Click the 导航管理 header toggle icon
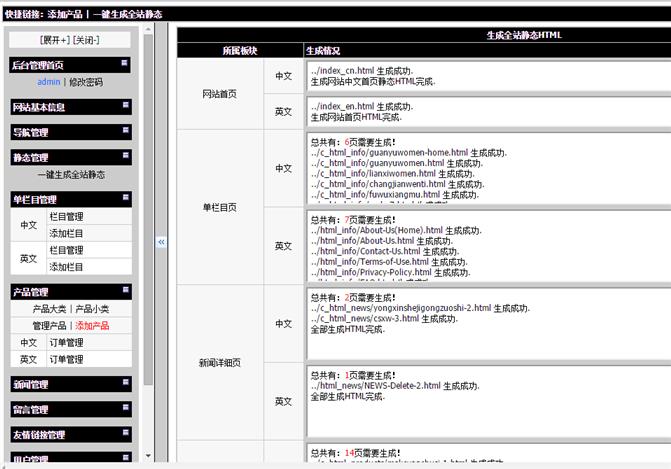671x469 pixels. [125, 131]
